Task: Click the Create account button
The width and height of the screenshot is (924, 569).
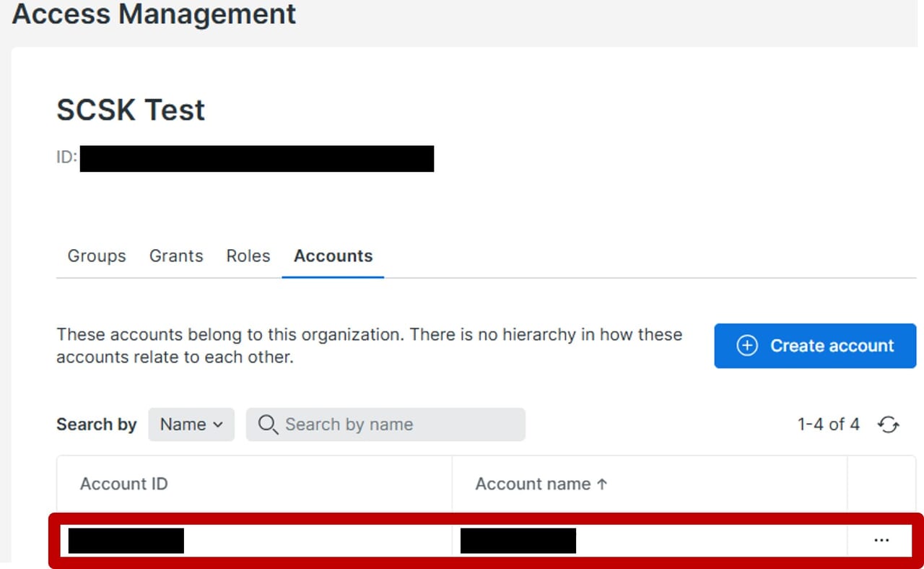Action: coord(815,346)
